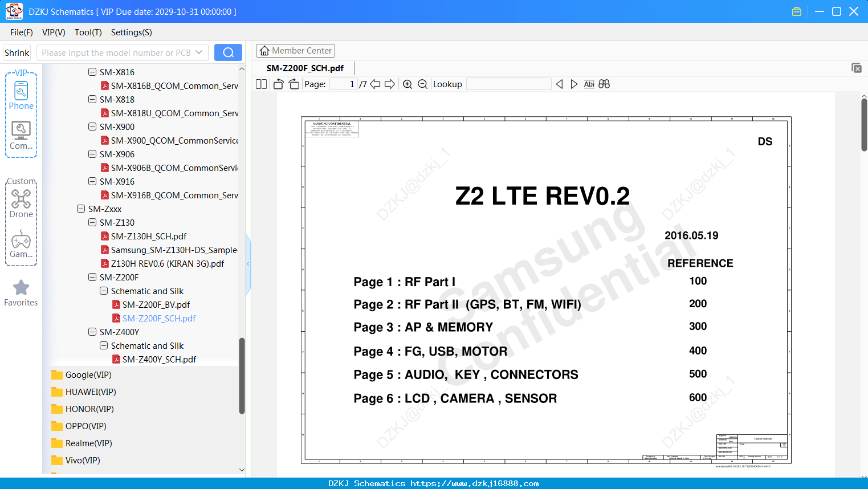Screen dimensions: 868x489
Task: Zoom out of the PDF page
Action: (422, 84)
